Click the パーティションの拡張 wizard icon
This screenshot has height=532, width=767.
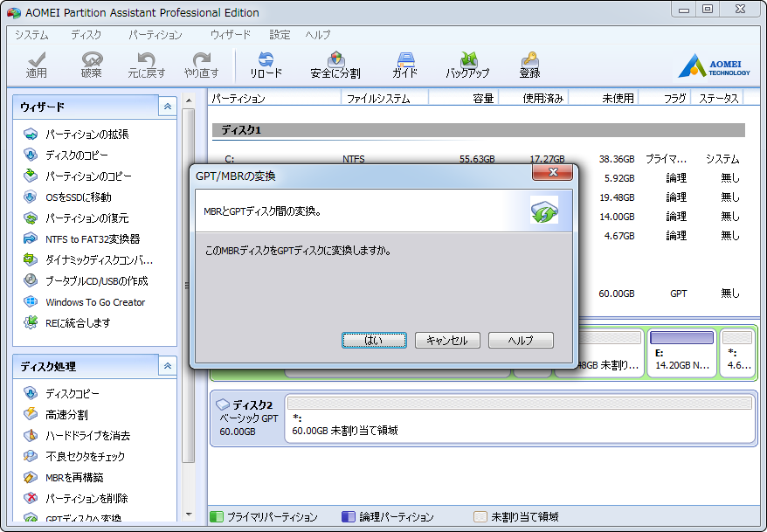(x=31, y=134)
